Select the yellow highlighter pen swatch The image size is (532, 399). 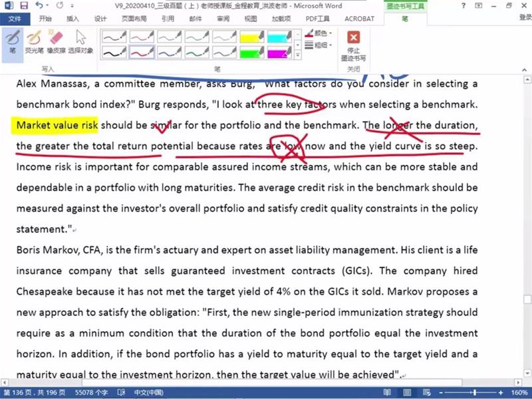252,37
